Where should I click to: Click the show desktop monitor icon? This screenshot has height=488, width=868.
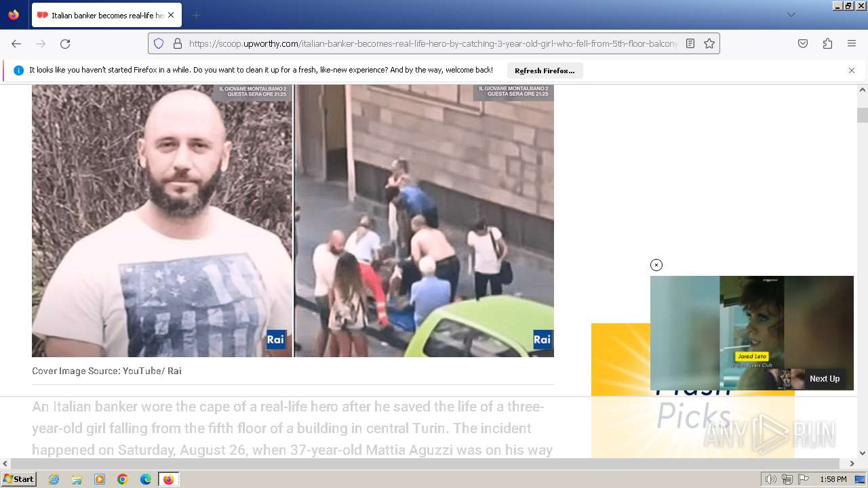[860, 479]
